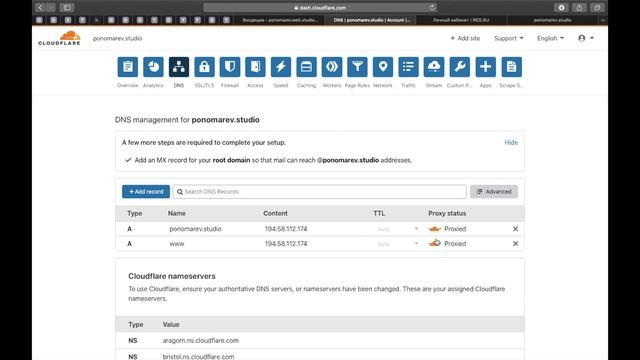Click the bristol.ns.cloudflare.com nameserver value
The width and height of the screenshot is (640, 360).
(198, 356)
